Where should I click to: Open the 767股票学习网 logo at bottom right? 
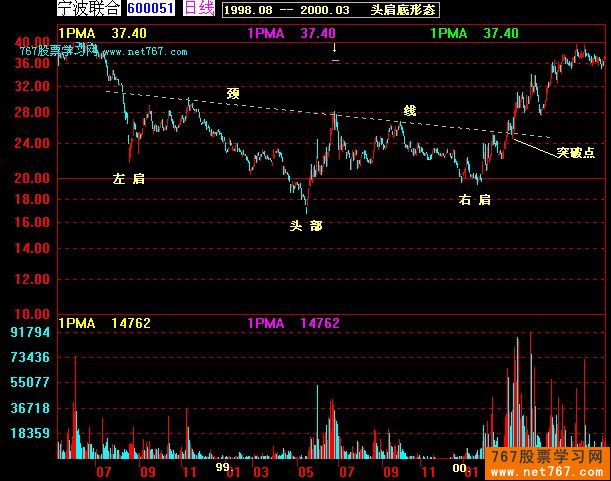(x=549, y=462)
